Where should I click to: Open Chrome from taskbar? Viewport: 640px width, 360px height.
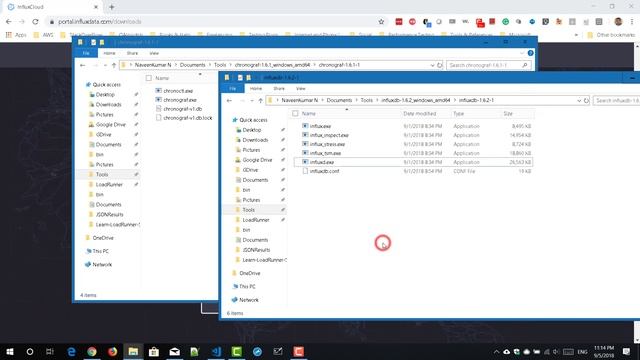coord(92,351)
